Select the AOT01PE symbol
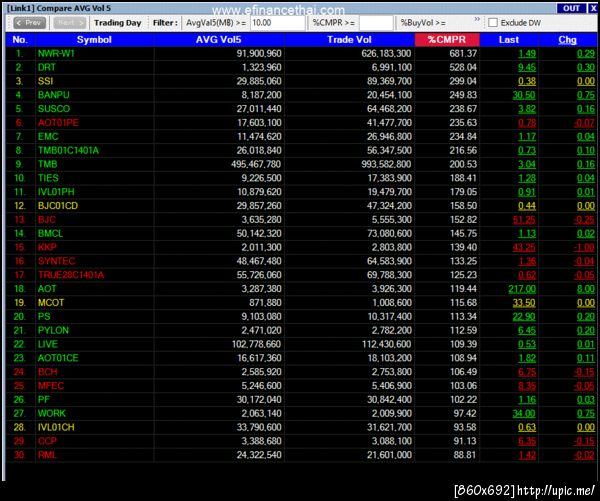600x501 pixels. click(58, 123)
